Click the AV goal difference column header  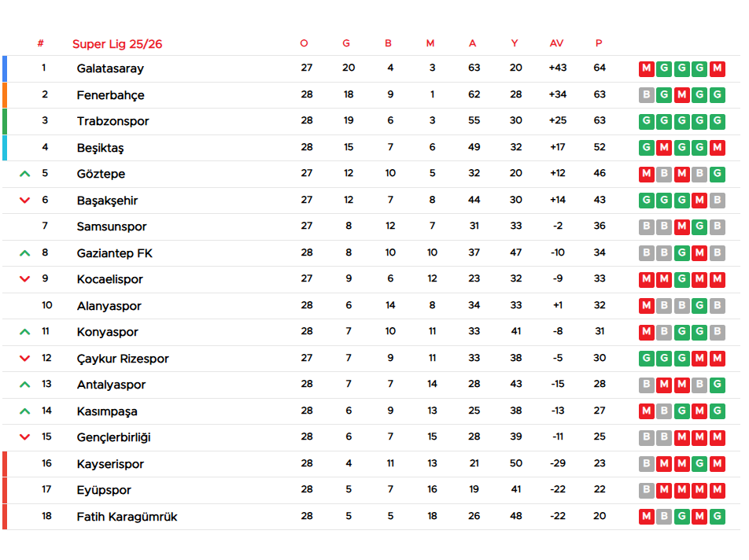556,43
